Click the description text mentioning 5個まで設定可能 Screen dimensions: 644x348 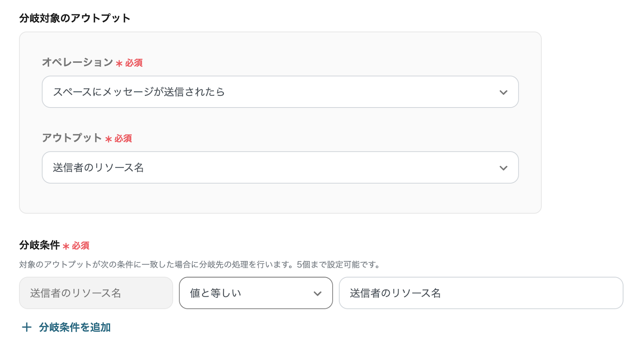(x=199, y=265)
